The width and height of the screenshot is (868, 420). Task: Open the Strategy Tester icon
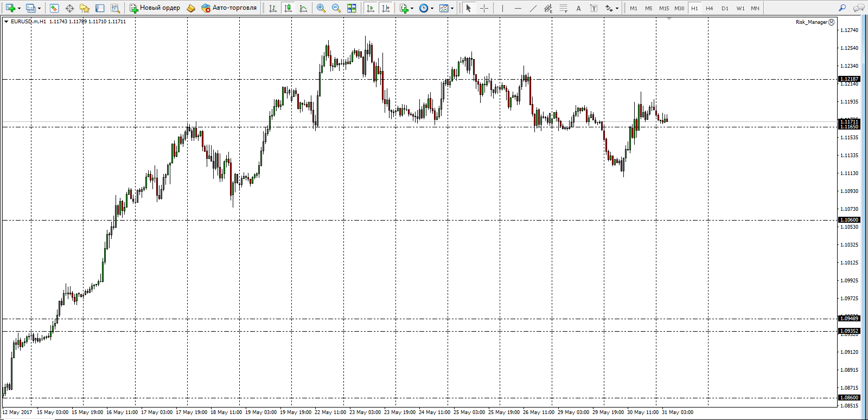[x=115, y=8]
